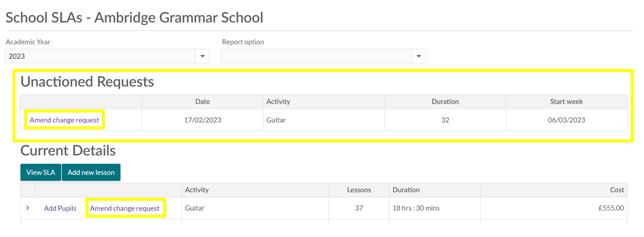Image resolution: width=644 pixels, height=237 pixels.
Task: Click the Report option label
Action: [x=243, y=42]
